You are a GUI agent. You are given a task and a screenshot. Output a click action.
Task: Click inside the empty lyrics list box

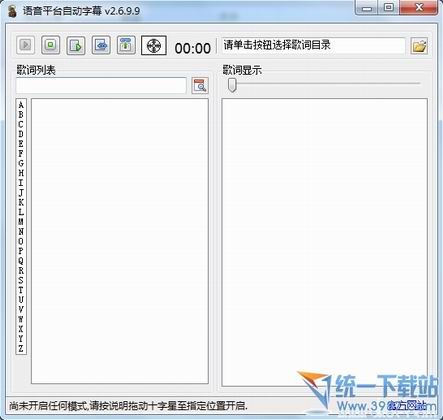pos(120,241)
